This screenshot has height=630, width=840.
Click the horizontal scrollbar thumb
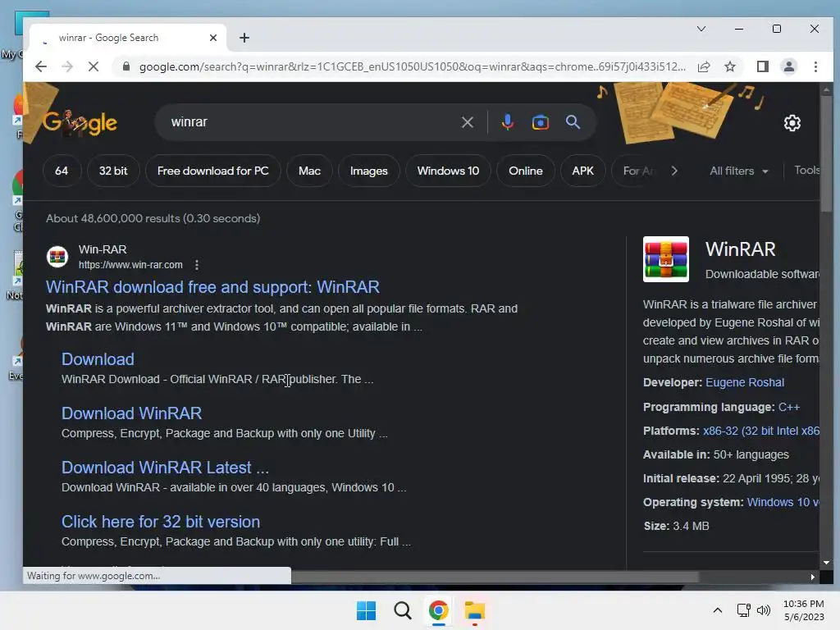pyautogui.click(x=495, y=577)
